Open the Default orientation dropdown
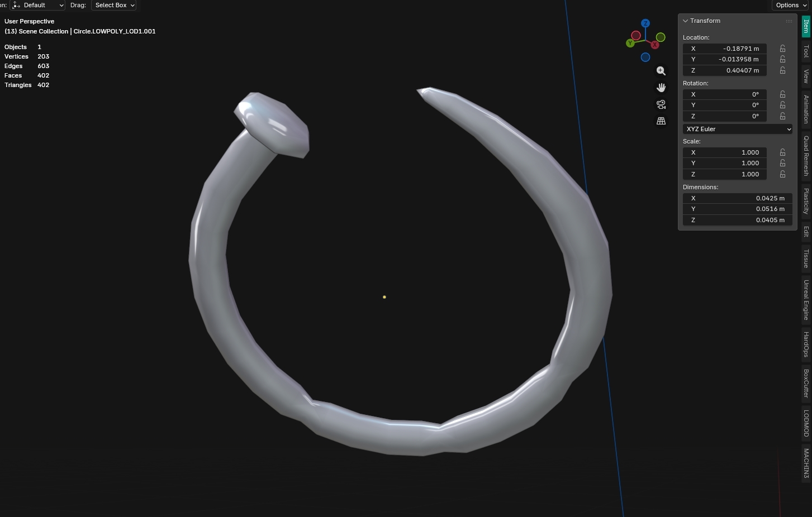The image size is (812, 517). click(x=38, y=5)
